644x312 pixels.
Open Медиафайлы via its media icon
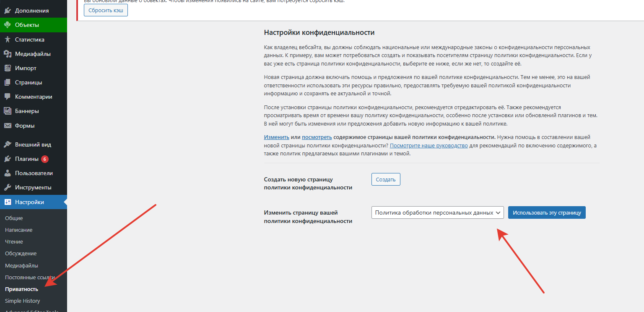pos(8,54)
